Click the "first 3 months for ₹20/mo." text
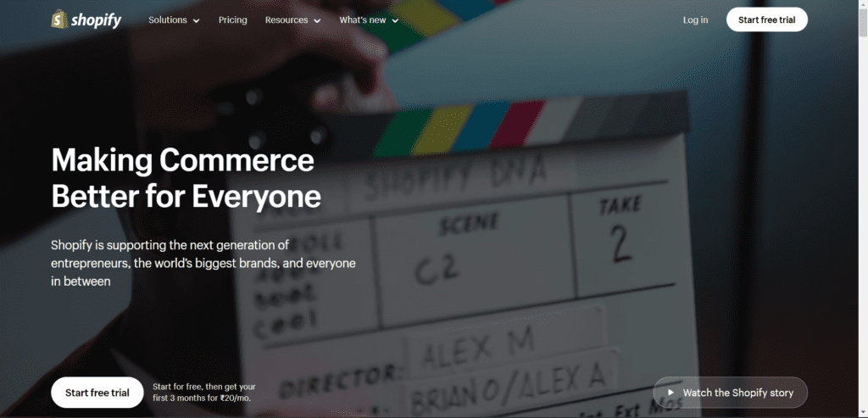Viewport: 868px width, 418px height. (x=203, y=398)
